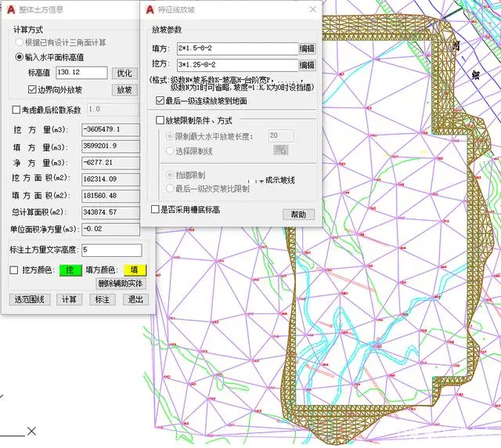Screen dimensions: 501x448
Task: Toggle checkbox 放坡限制条件、方式
Action: (160, 121)
